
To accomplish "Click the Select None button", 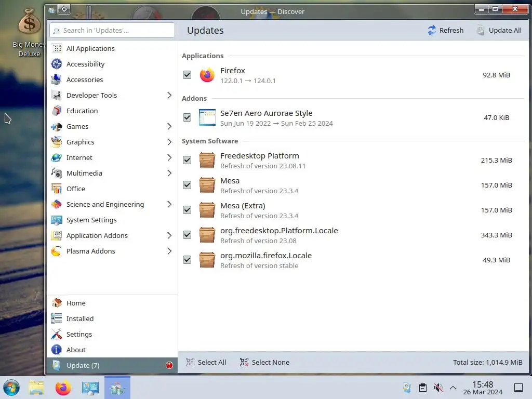I will click(x=264, y=362).
